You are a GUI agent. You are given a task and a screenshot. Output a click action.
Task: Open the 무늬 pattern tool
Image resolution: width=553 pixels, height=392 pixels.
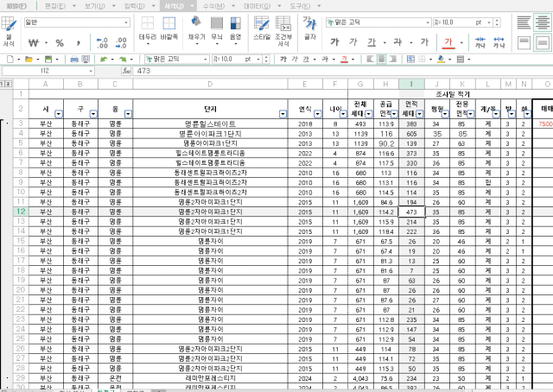pos(217,31)
